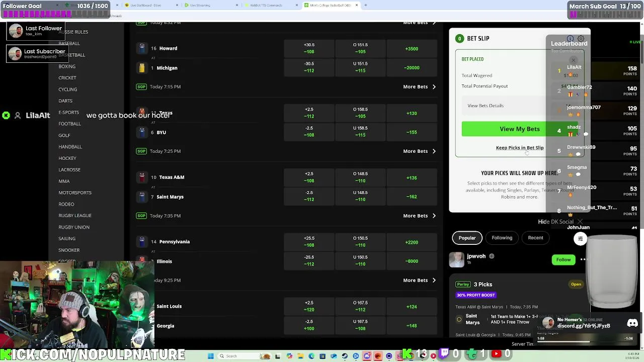Screen dimensions: 644x362
Task: Open the Pennsylvania team link
Action: pos(175,242)
